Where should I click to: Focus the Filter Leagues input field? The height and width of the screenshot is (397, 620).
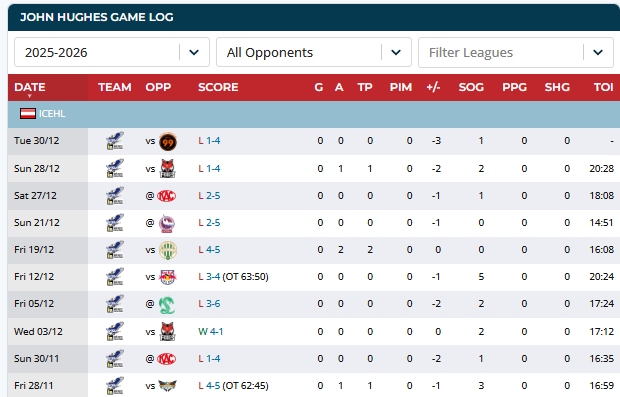pos(501,53)
